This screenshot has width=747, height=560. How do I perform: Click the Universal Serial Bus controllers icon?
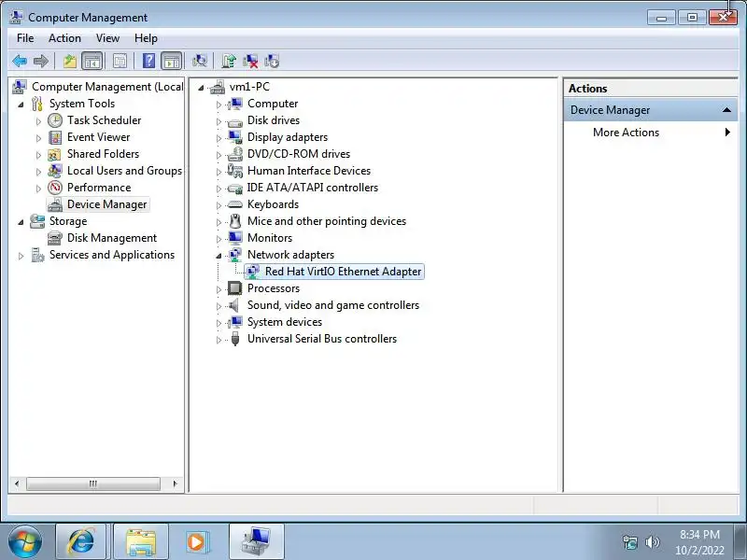point(235,339)
